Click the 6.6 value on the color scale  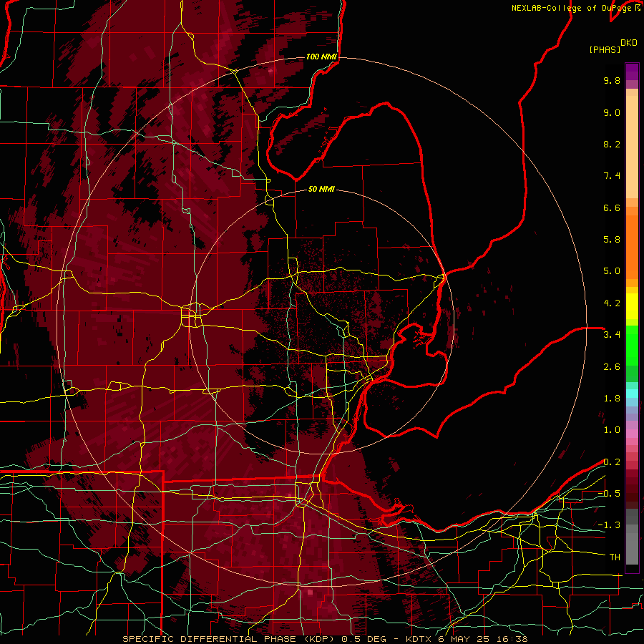coord(612,208)
